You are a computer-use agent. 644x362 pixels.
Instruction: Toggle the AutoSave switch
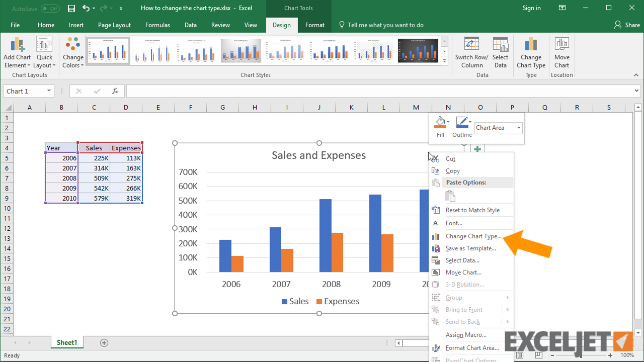pyautogui.click(x=50, y=9)
